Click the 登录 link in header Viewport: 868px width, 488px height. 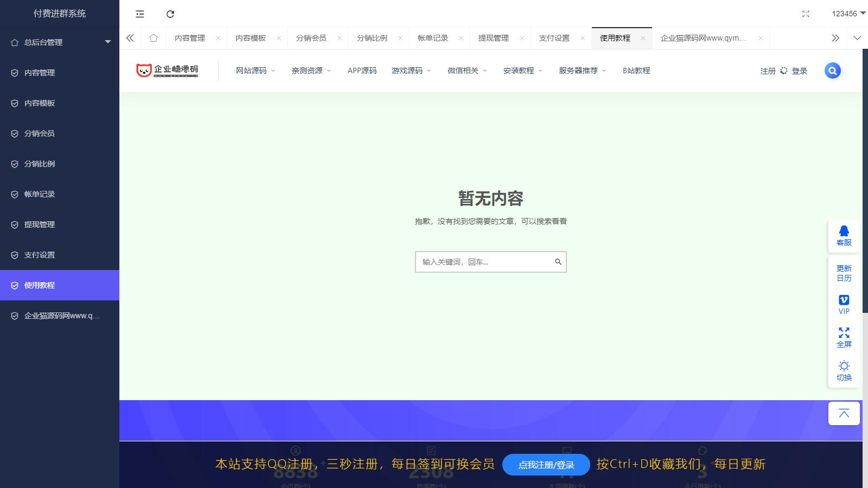(799, 71)
